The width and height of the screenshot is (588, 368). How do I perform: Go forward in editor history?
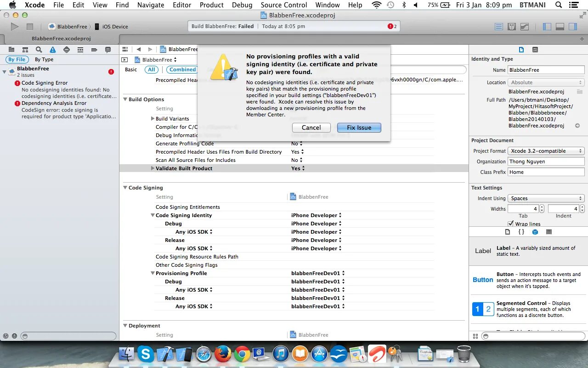tap(150, 49)
